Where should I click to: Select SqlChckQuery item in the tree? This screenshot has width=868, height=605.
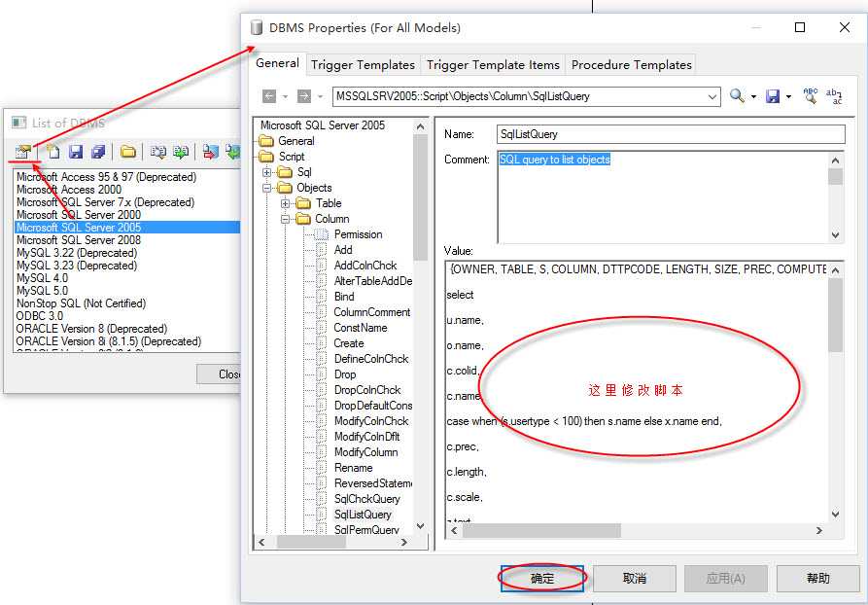pos(366,499)
